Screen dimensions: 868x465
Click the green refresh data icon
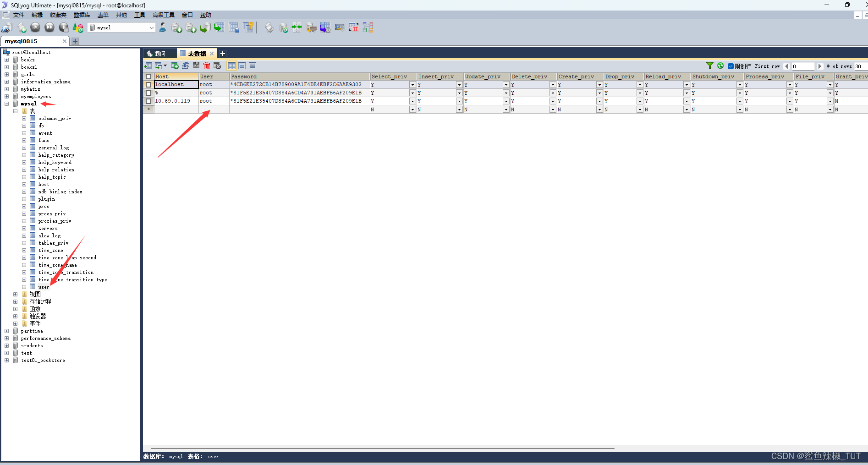click(x=720, y=66)
